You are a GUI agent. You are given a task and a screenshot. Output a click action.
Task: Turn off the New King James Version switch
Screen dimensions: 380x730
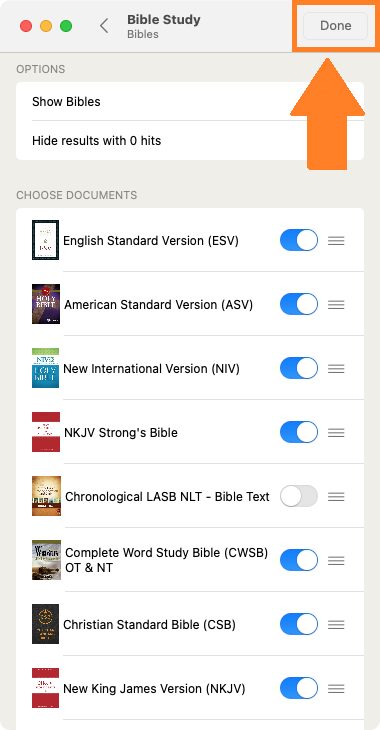[x=299, y=688]
